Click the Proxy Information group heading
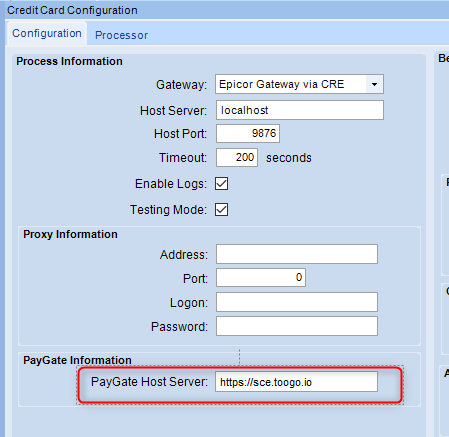Screen dimensions: 449x437 (x=70, y=234)
